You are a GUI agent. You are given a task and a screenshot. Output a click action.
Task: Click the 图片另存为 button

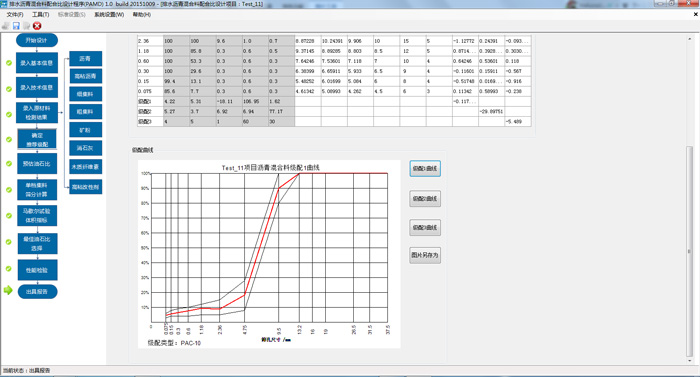[425, 255]
